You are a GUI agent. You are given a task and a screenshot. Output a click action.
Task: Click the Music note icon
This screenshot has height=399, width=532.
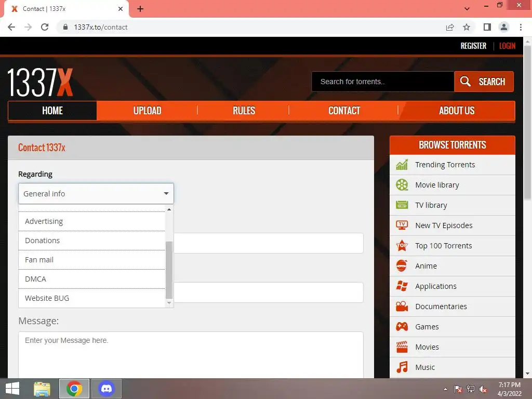[x=402, y=367]
